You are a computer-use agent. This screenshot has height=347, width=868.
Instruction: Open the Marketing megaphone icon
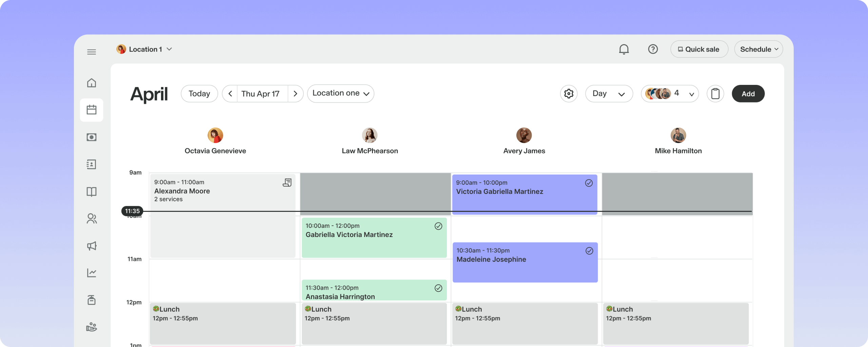(x=92, y=246)
